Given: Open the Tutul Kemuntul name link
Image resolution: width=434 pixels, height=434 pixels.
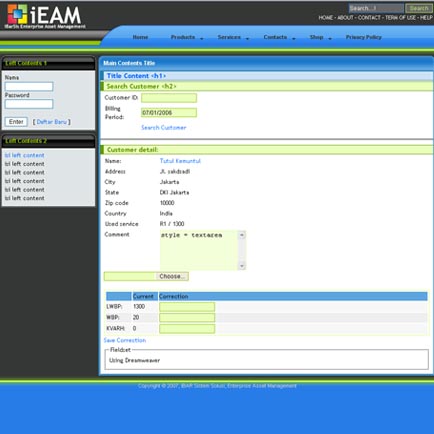Looking at the screenshot, I should coord(180,161).
